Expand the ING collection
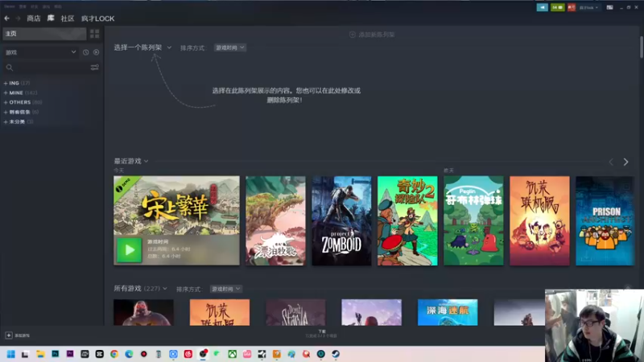The height and width of the screenshot is (362, 644). (17, 83)
